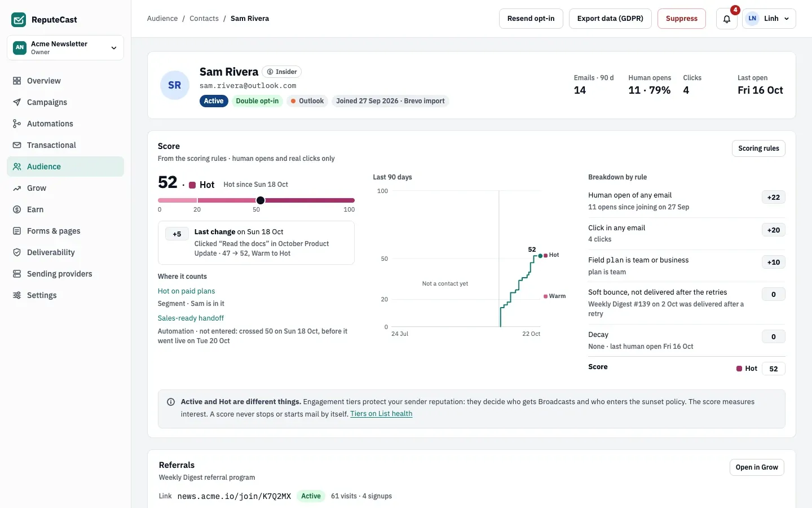Click Export data (GDPR) button
This screenshot has width=812, height=508.
coord(610,19)
